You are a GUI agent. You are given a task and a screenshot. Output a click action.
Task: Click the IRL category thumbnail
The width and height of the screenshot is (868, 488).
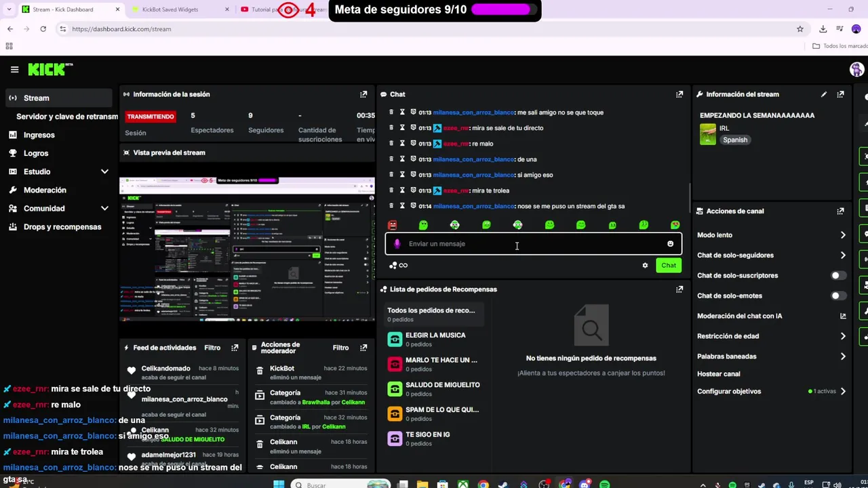(708, 134)
